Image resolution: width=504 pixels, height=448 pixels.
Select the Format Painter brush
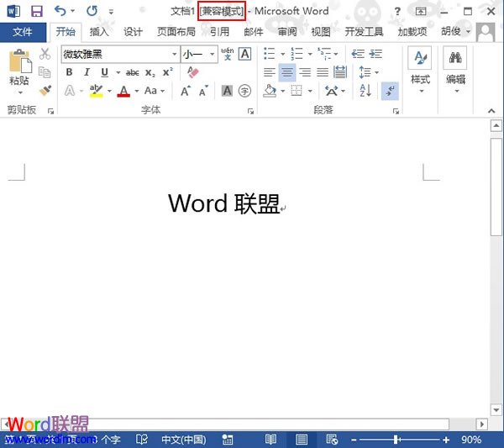coord(45,90)
